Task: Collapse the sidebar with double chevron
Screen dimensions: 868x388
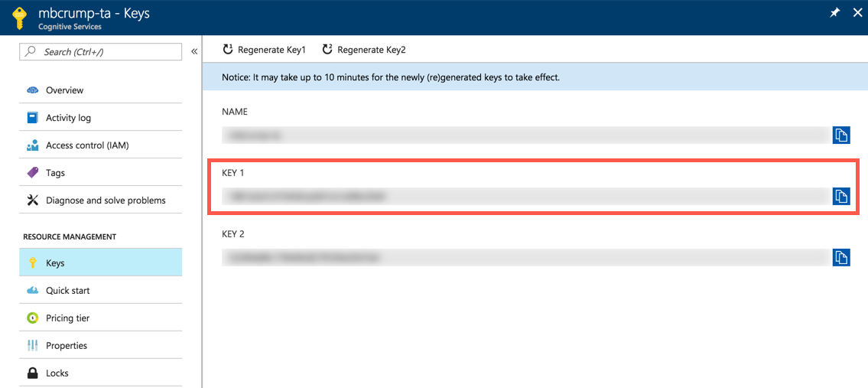Action: point(194,51)
